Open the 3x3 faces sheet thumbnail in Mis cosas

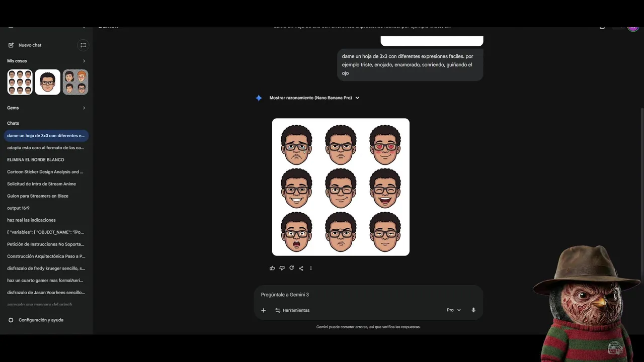pyautogui.click(x=20, y=82)
